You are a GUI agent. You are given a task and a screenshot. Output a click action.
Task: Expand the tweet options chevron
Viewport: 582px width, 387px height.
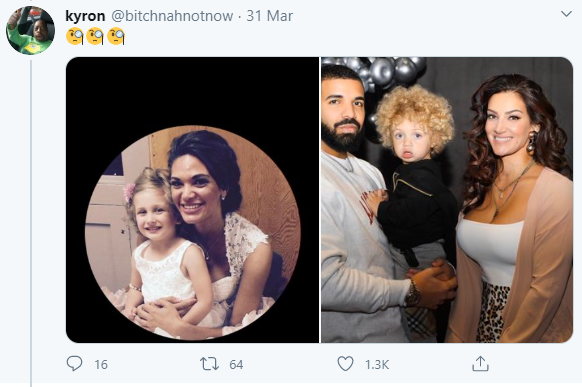(x=566, y=14)
